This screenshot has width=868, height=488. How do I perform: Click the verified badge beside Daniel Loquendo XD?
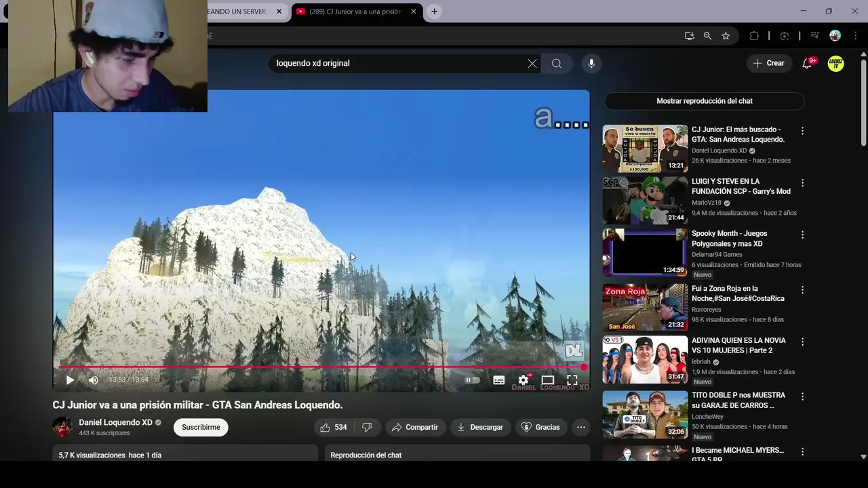coord(158,423)
